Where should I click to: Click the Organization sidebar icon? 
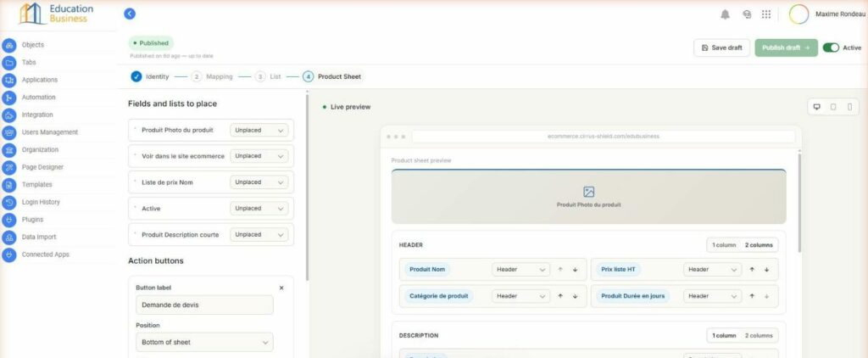coord(8,149)
